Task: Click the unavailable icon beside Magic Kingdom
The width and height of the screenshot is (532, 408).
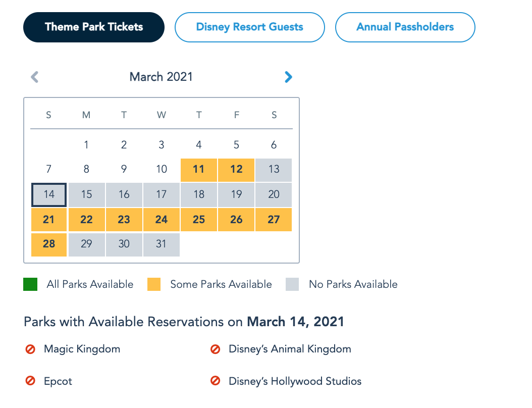Action: [x=30, y=349]
